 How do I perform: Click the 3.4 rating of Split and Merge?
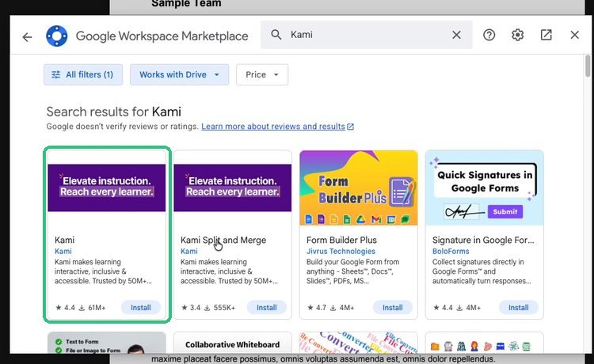[191, 308]
